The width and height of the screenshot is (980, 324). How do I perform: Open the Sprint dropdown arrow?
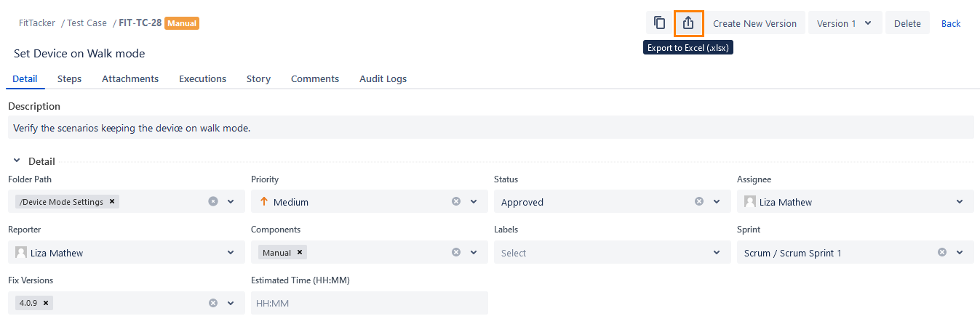(960, 252)
